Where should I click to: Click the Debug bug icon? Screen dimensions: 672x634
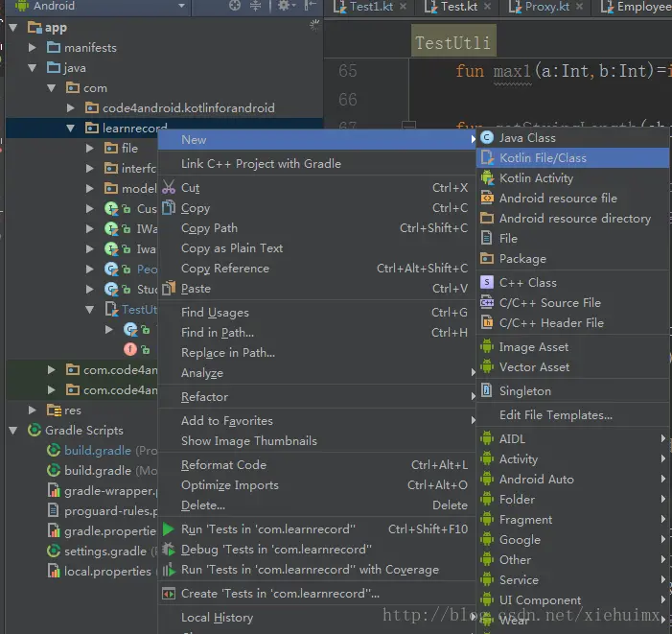coord(169,550)
